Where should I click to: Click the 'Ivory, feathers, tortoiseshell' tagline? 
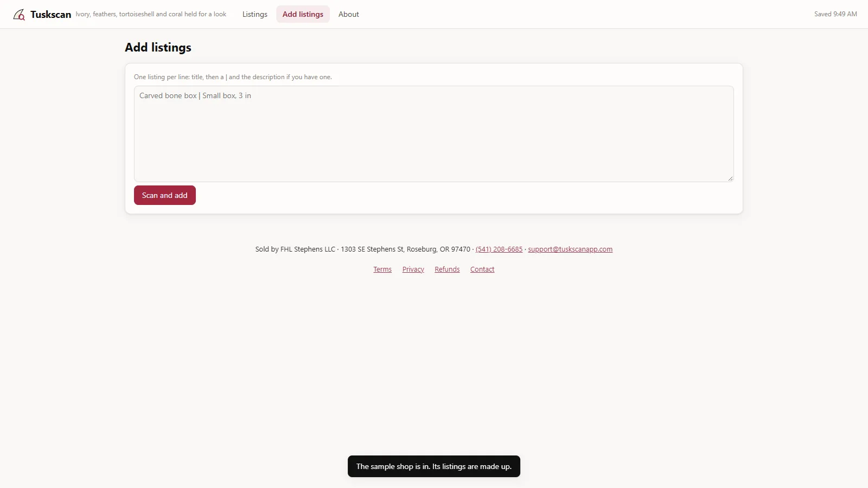151,14
